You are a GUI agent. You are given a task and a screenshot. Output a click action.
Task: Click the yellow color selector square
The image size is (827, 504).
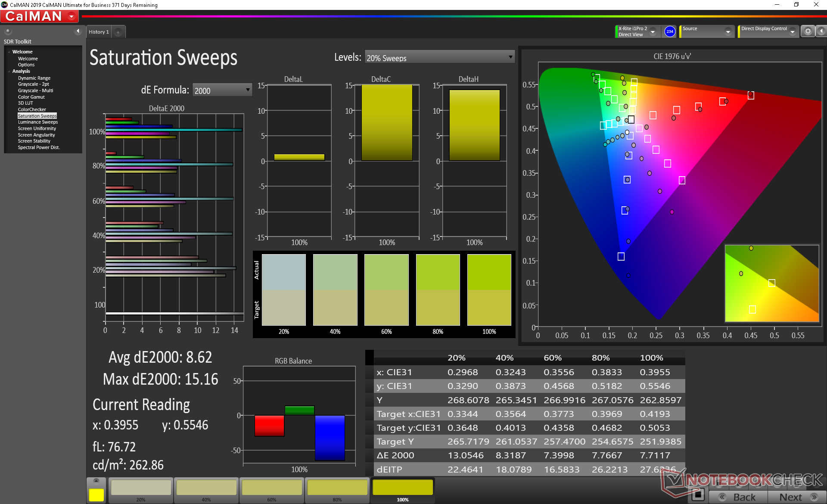coord(96,495)
